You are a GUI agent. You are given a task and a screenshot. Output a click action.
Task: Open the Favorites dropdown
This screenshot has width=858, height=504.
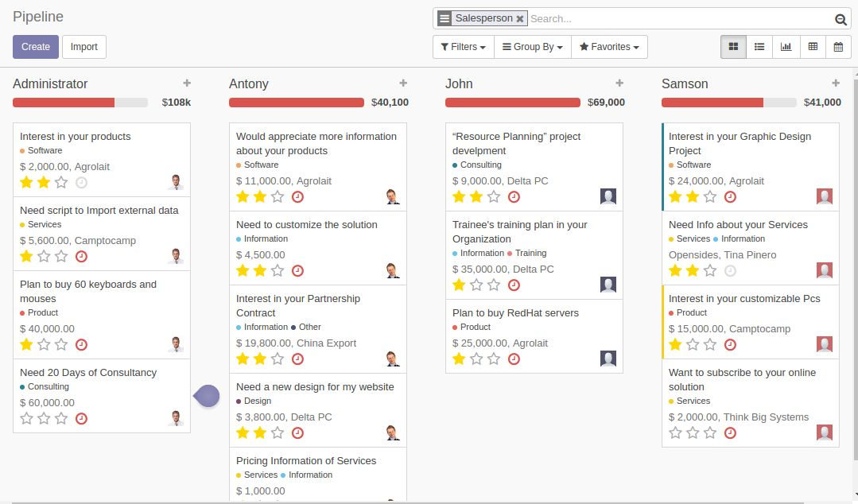coord(609,46)
